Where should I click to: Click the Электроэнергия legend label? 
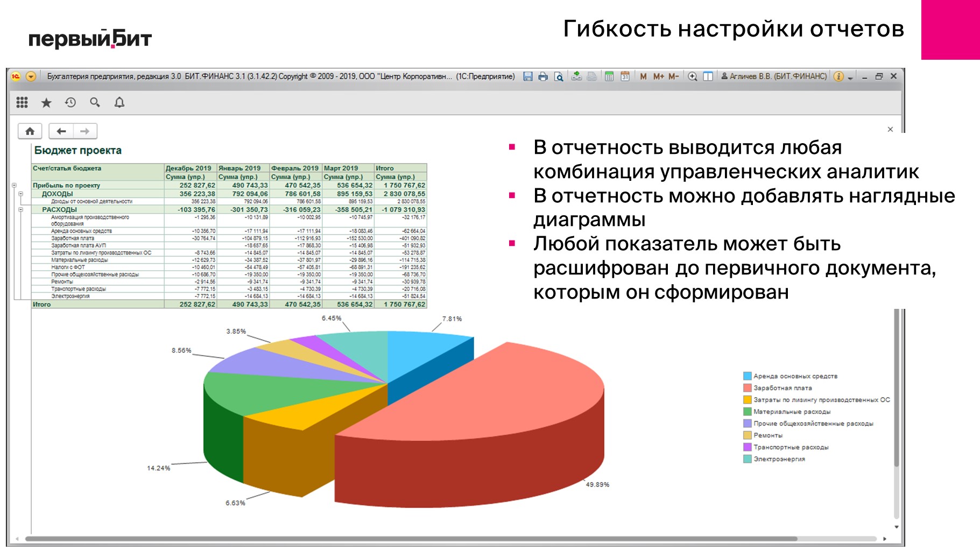[779, 459]
